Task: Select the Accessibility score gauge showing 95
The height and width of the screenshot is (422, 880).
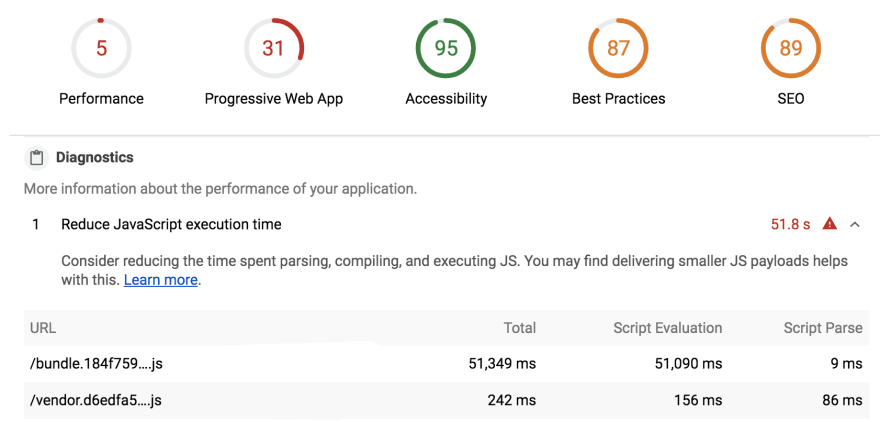Action: coord(446,48)
